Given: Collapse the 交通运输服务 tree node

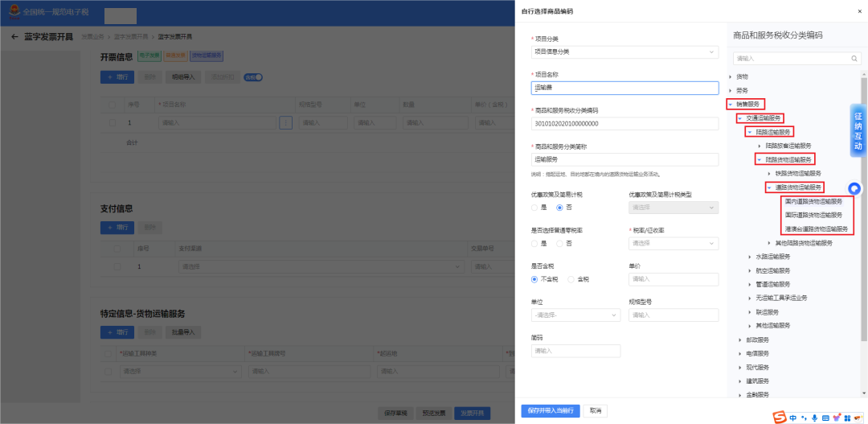Looking at the screenshot, I should tap(740, 118).
